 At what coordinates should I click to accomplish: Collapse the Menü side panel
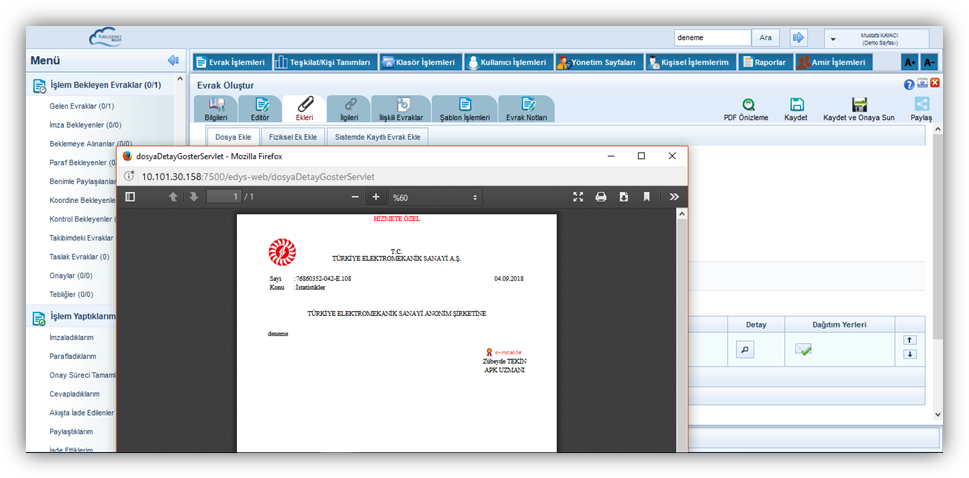[x=173, y=60]
